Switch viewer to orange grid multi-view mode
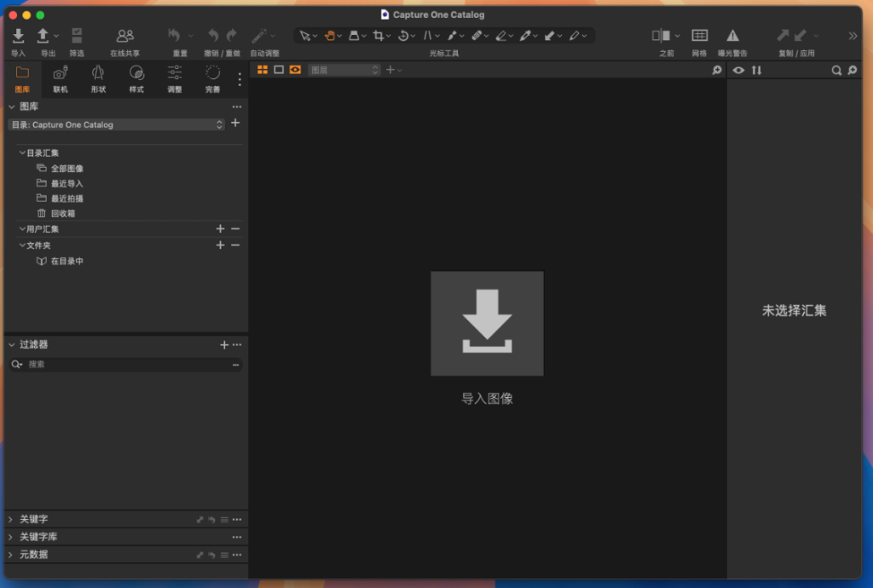Image resolution: width=873 pixels, height=588 pixels. coord(263,70)
